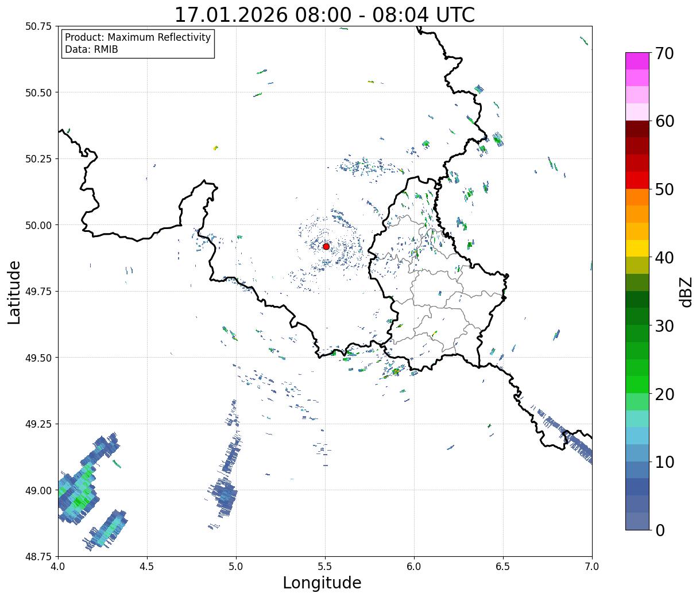Click latitude tick label 49.25
Viewport: 700px width, 597px height.
[38, 424]
